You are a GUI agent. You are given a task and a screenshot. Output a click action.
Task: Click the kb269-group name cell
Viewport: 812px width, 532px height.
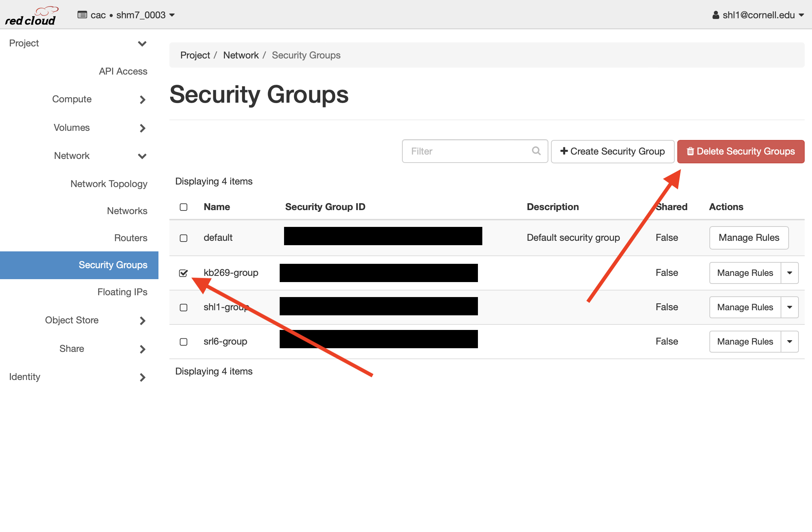231,273
